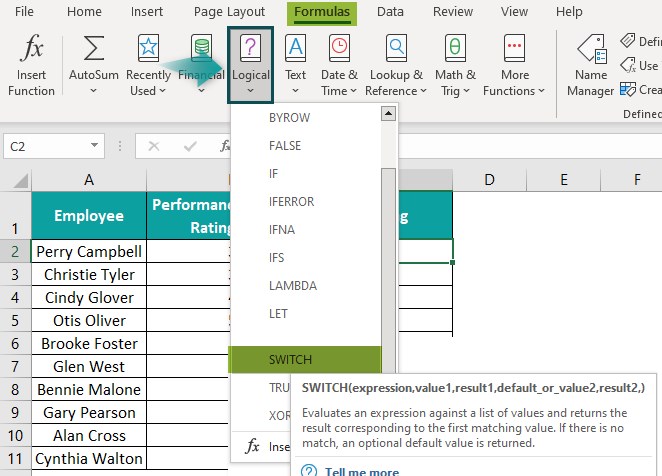Image resolution: width=662 pixels, height=476 pixels.
Task: Open Lookup & Reference functions
Action: [x=396, y=65]
